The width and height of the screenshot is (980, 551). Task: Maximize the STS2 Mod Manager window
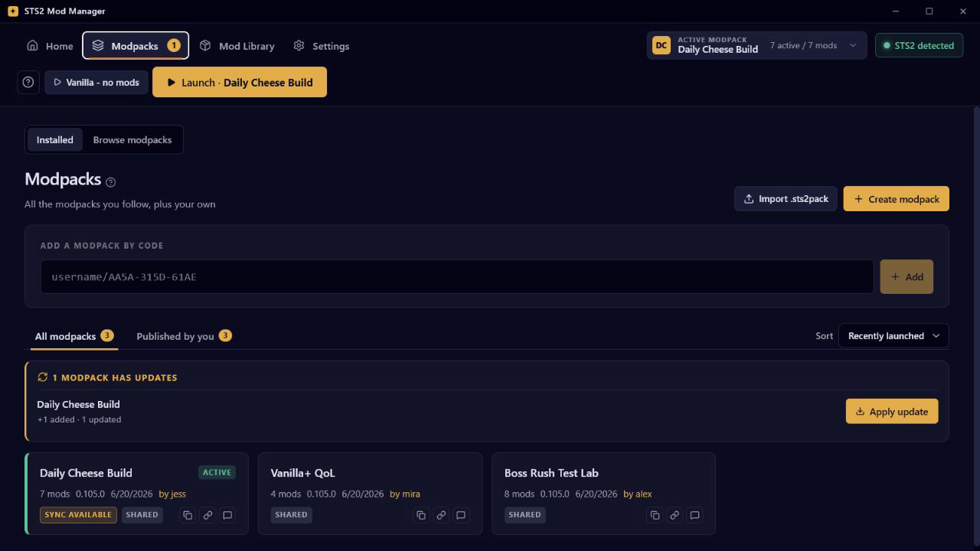point(929,11)
